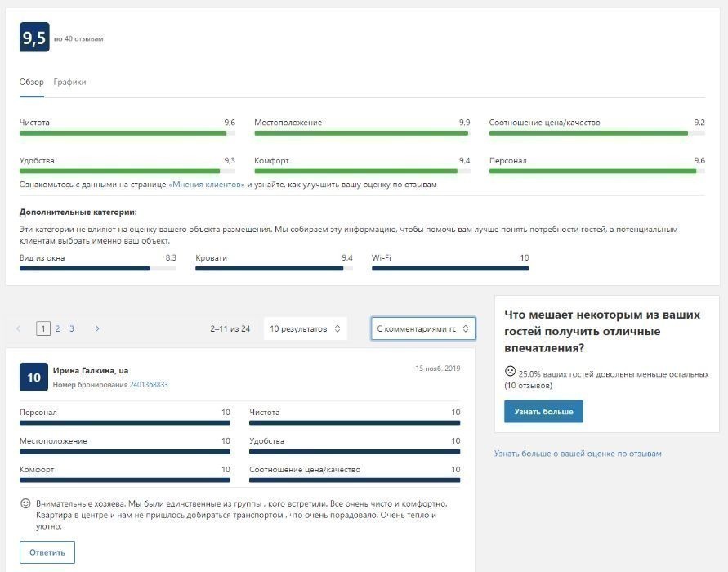Click the Местоположение 9,9 rating bar
The height and width of the screenshot is (572, 728).
tap(361, 132)
